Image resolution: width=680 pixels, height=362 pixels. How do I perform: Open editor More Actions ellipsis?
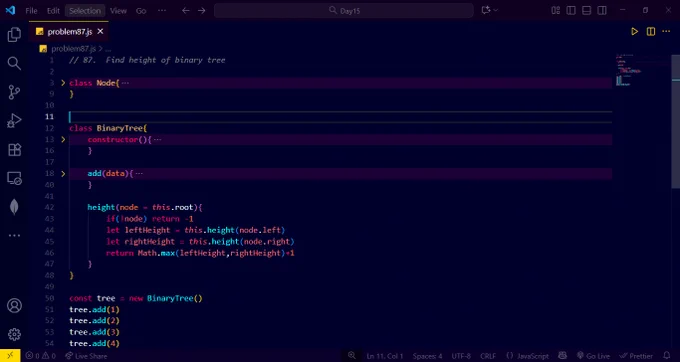tap(666, 31)
